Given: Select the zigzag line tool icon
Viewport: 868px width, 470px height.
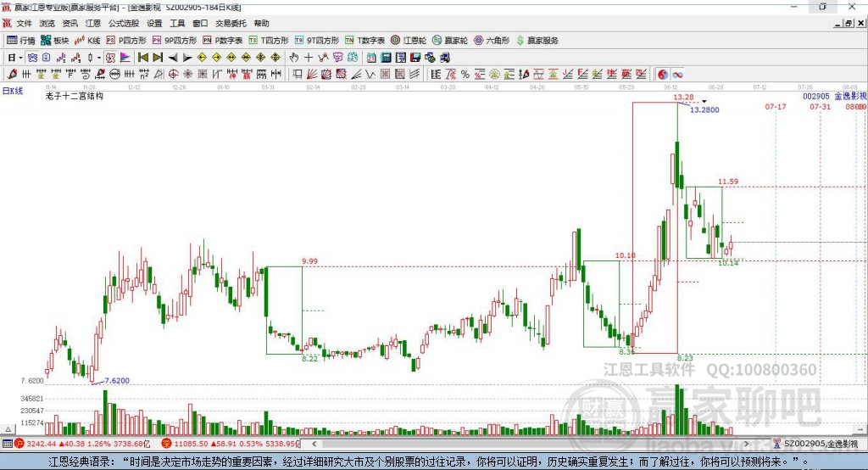Looking at the screenshot, I should (370, 75).
